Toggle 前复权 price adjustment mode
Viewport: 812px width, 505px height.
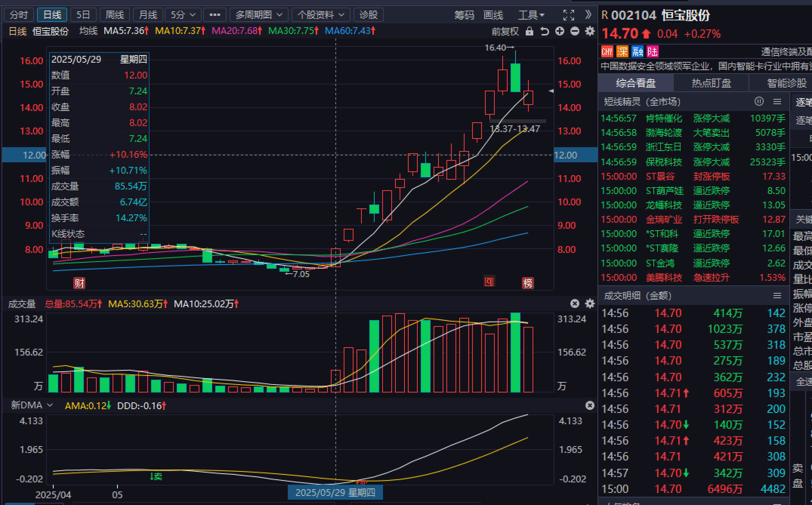pyautogui.click(x=505, y=31)
